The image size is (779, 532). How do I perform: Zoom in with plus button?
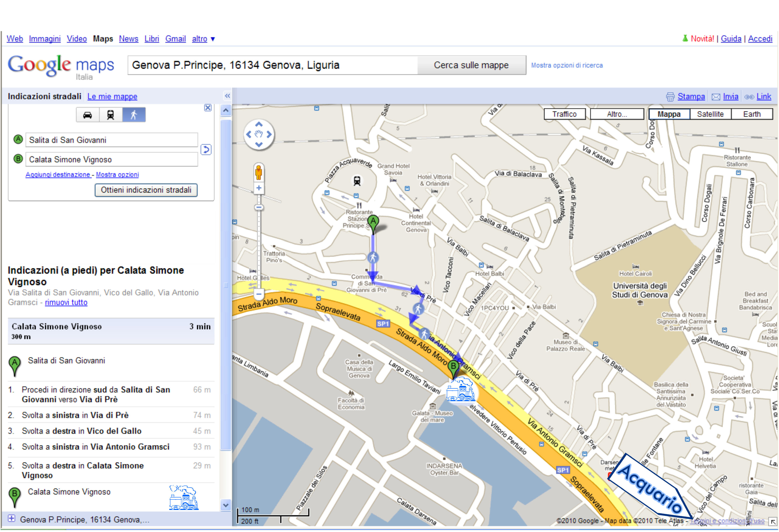click(x=259, y=188)
